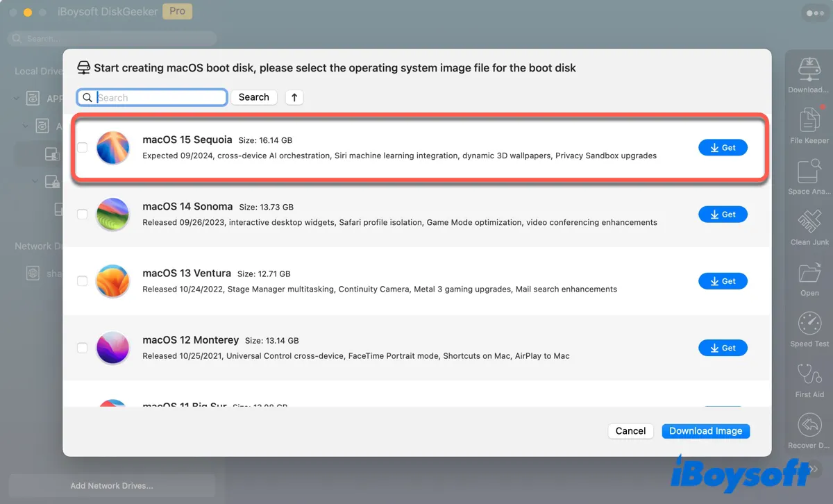Screen dimensions: 833x504
Task: Collapse the APP drive tree item
Action: coord(16,99)
